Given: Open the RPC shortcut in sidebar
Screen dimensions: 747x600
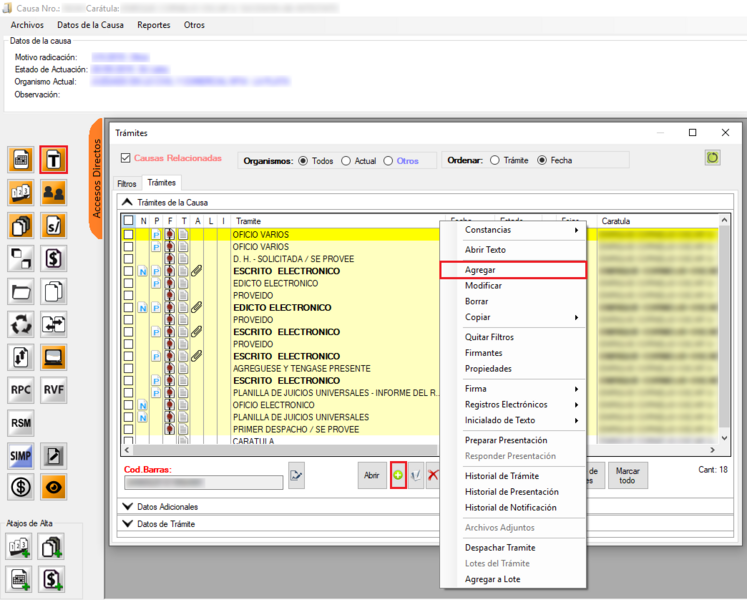Looking at the screenshot, I should 21,390.
